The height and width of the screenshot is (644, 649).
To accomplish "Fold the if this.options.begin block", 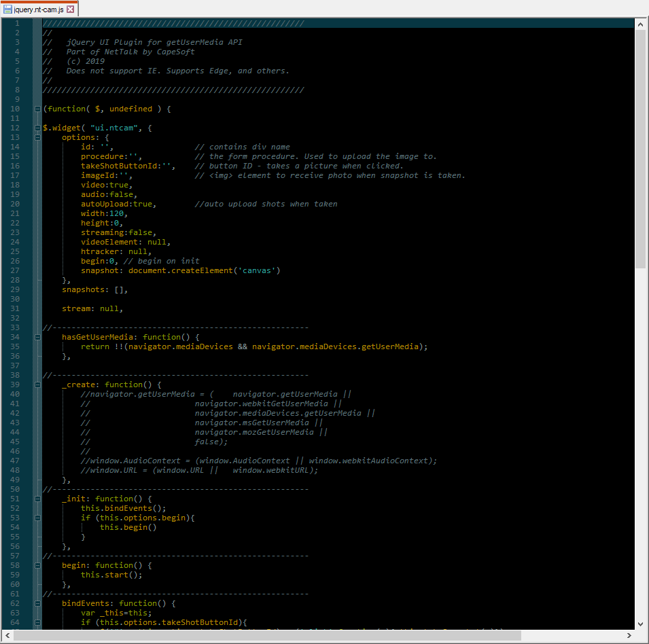I will click(x=37, y=518).
